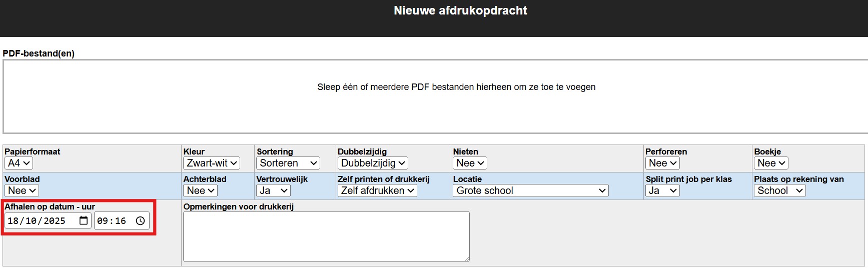868x268 pixels.
Task: Expand the Perforeren dropdown
Action: point(662,163)
